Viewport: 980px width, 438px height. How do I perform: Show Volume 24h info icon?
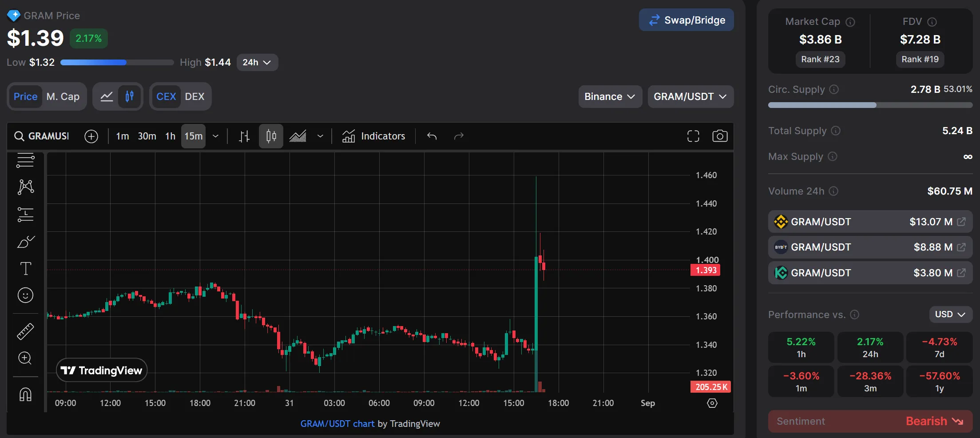[833, 191]
